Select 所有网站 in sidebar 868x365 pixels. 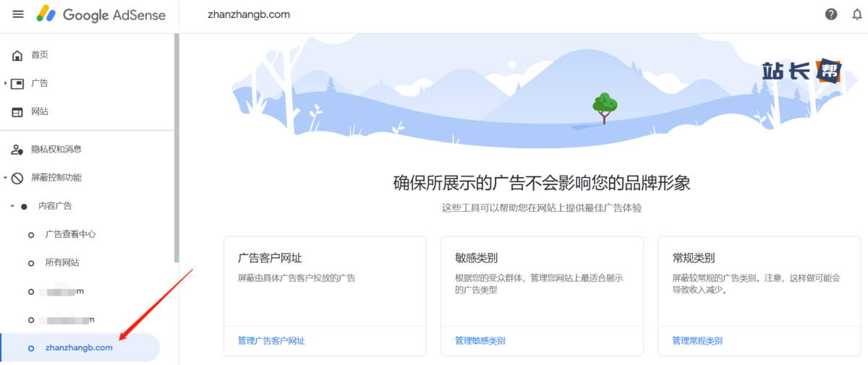[62, 262]
